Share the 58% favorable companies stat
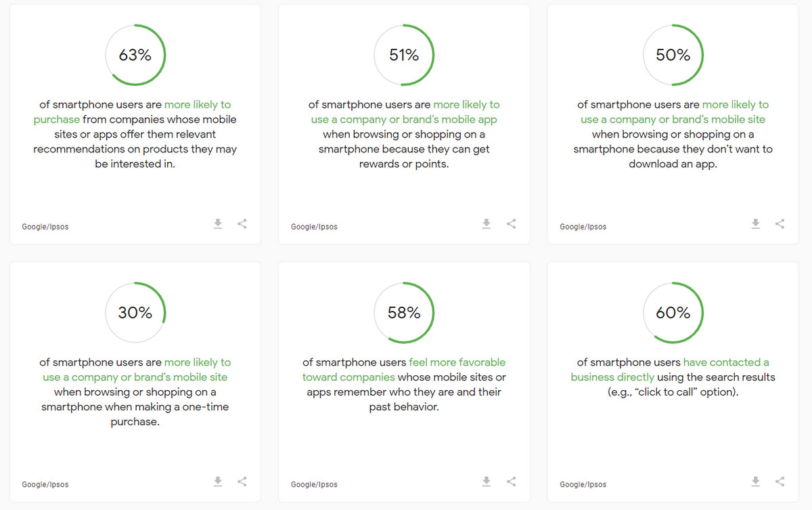812x510 pixels. 512,482
